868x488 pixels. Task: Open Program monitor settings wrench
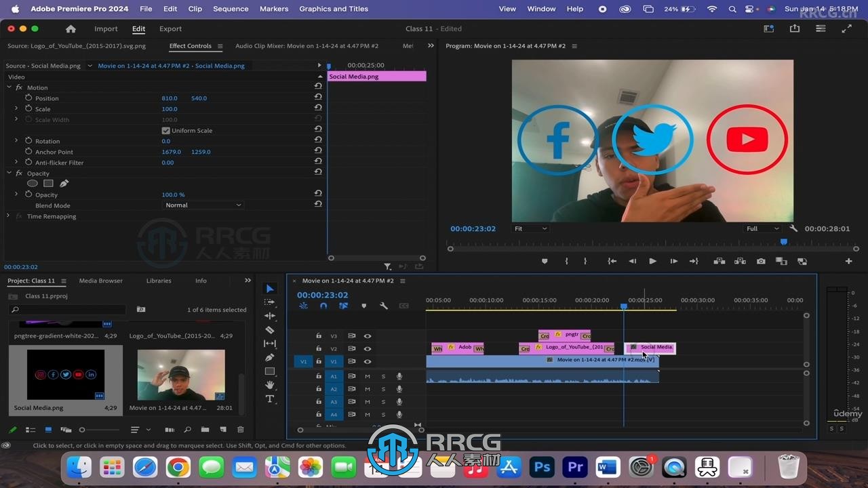pyautogui.click(x=794, y=229)
